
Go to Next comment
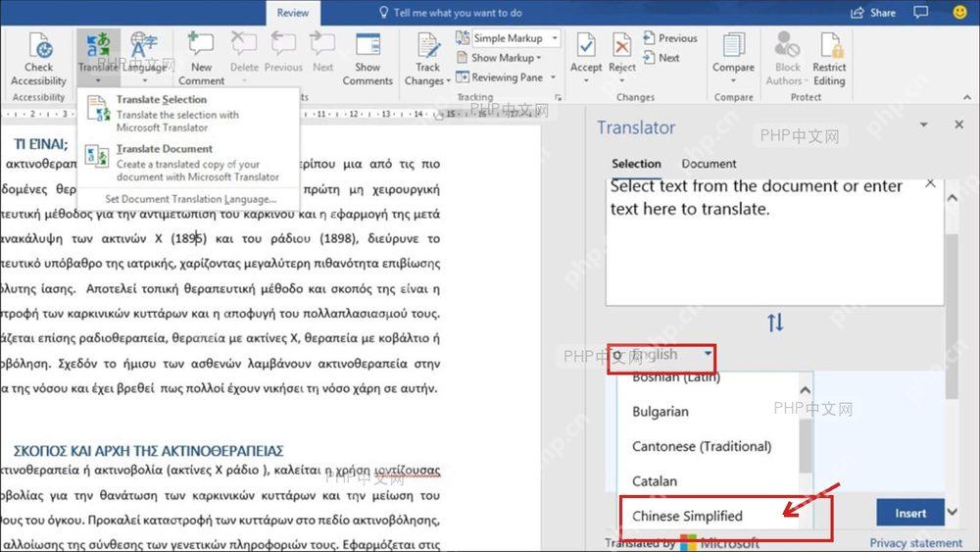coord(323,53)
